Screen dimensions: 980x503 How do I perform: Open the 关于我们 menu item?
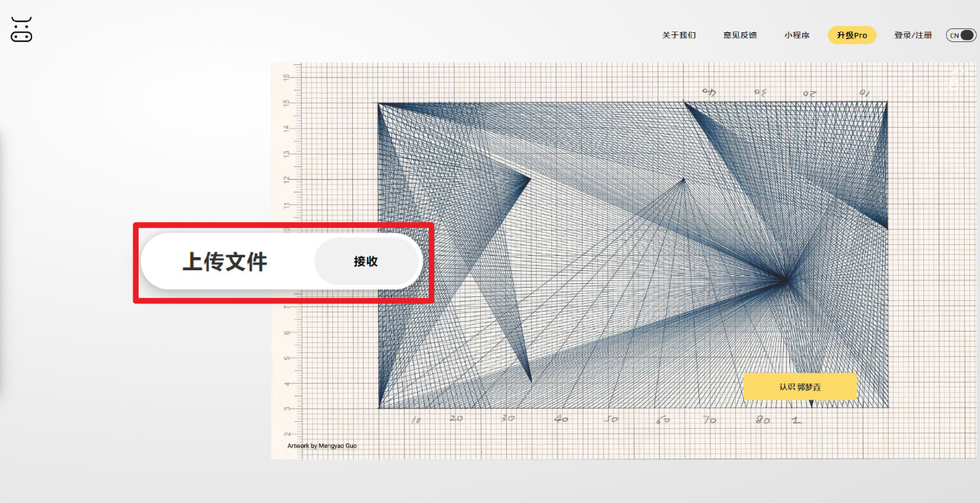point(677,34)
